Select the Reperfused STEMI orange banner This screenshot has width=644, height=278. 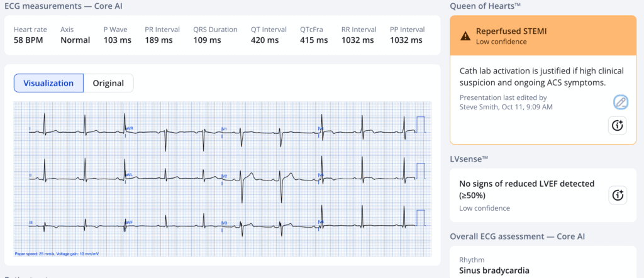pyautogui.click(x=543, y=36)
